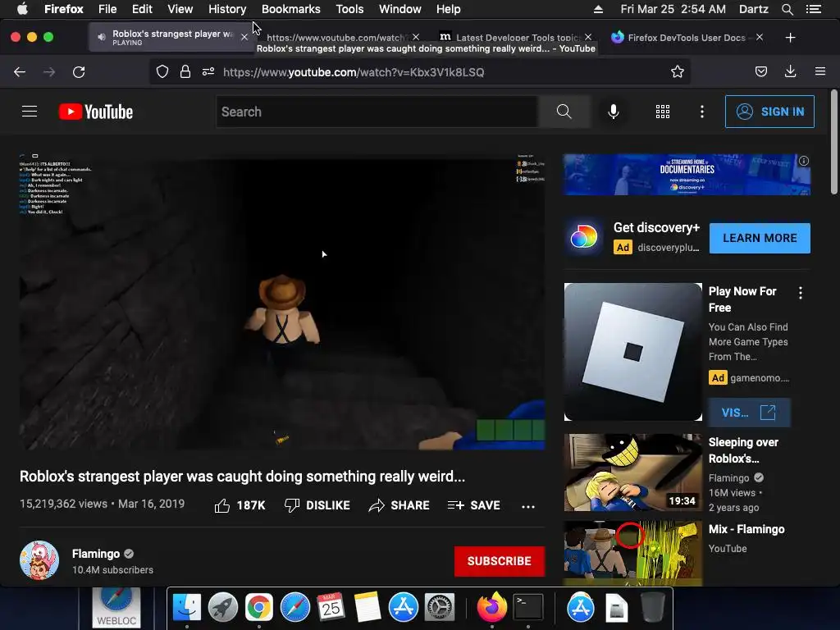This screenshot has height=630, width=840.
Task: Click the YouTube search magnifier button
Action: (564, 112)
